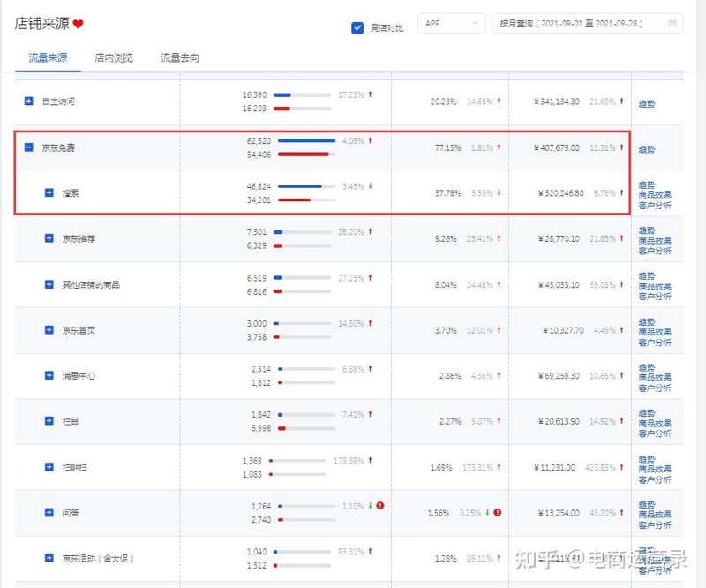Expand the 其他店铺的商品 row
This screenshot has height=588, width=706.
49,284
